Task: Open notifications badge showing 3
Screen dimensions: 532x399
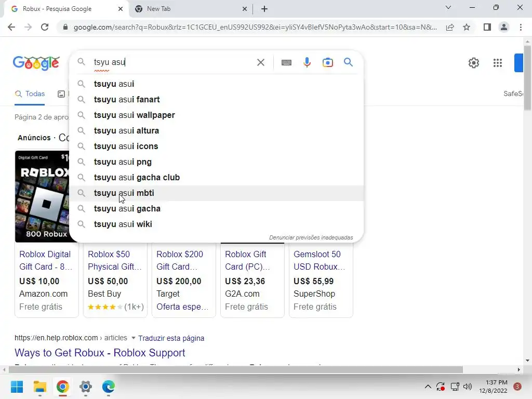Action: pos(517,387)
